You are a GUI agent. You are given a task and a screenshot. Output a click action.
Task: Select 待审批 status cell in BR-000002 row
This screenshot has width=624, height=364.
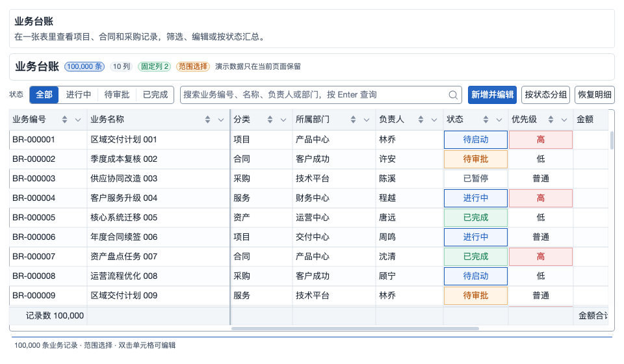(x=476, y=159)
